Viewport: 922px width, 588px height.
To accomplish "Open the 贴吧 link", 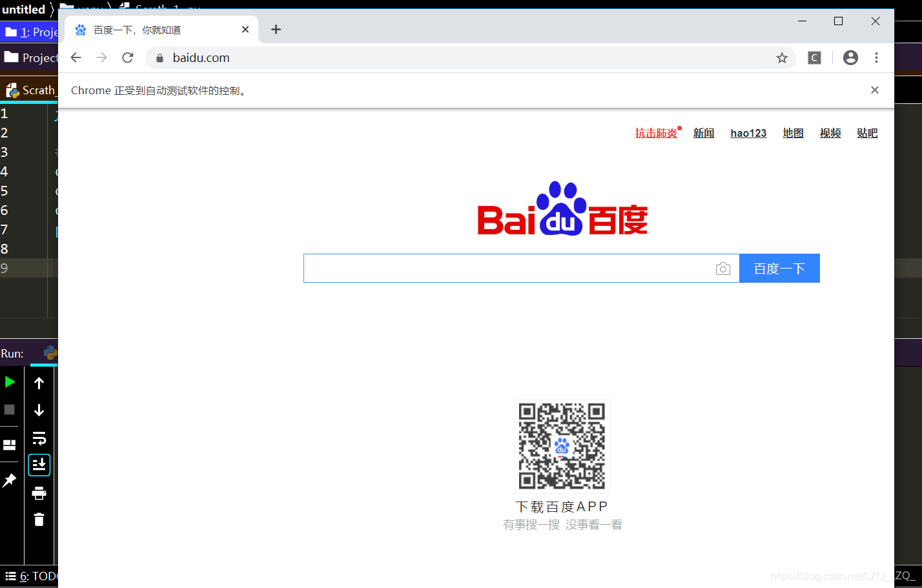I will [867, 133].
